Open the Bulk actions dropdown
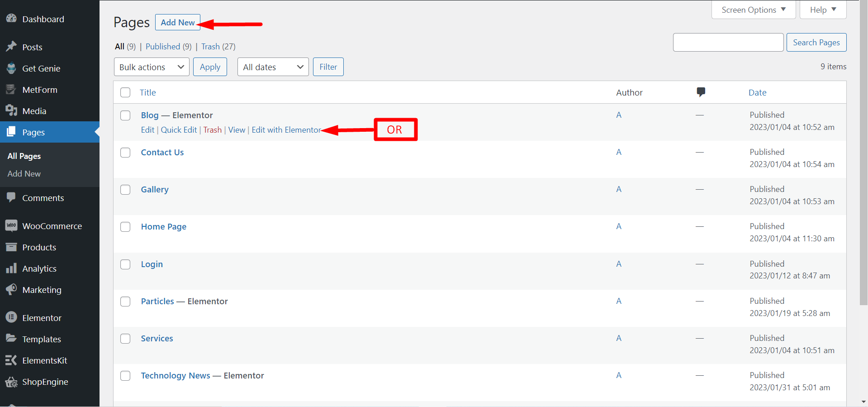This screenshot has height=407, width=868. tap(152, 67)
